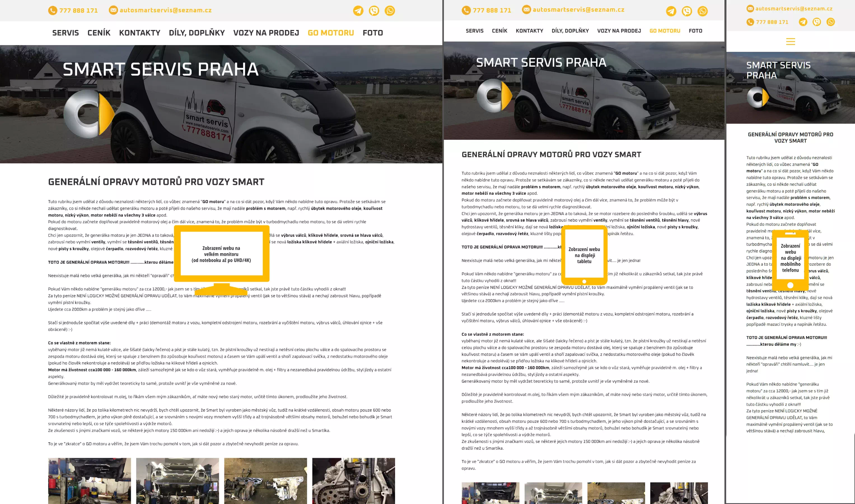855x504 pixels.
Task: Click phone number 777 888 171 in tablet view
Action: pyautogui.click(x=492, y=11)
